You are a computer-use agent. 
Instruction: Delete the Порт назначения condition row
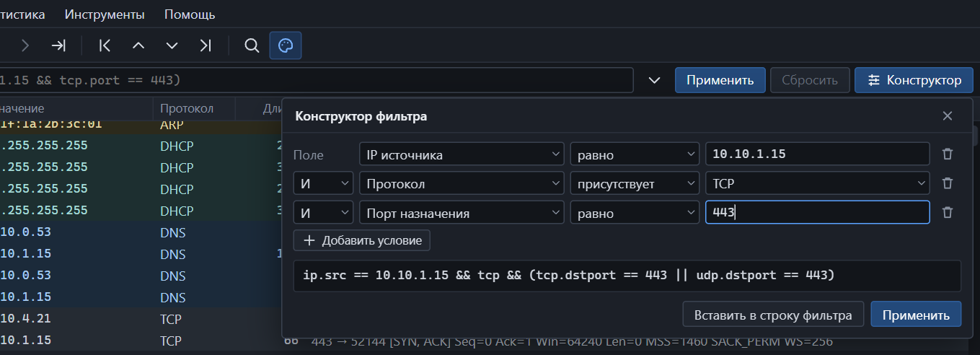pyautogui.click(x=948, y=213)
